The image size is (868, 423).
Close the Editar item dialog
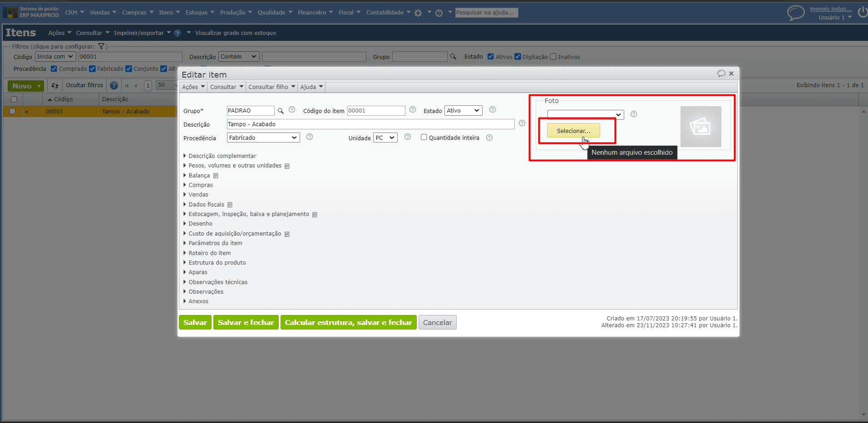tap(731, 74)
